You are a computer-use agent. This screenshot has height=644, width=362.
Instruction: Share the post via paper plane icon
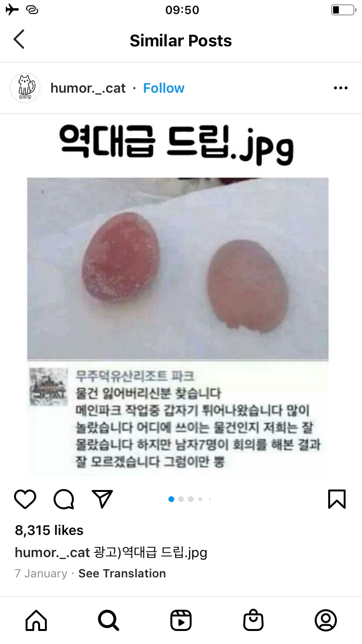[x=102, y=499]
